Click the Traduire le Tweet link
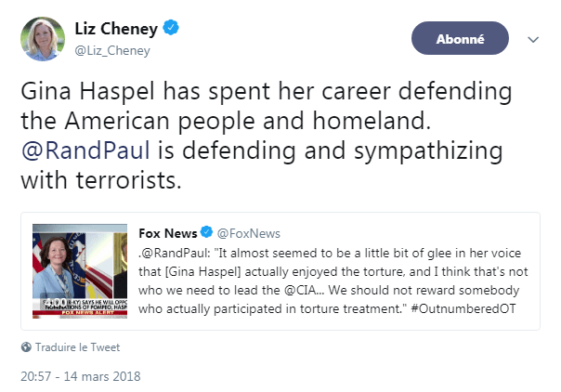 pyautogui.click(x=76, y=347)
